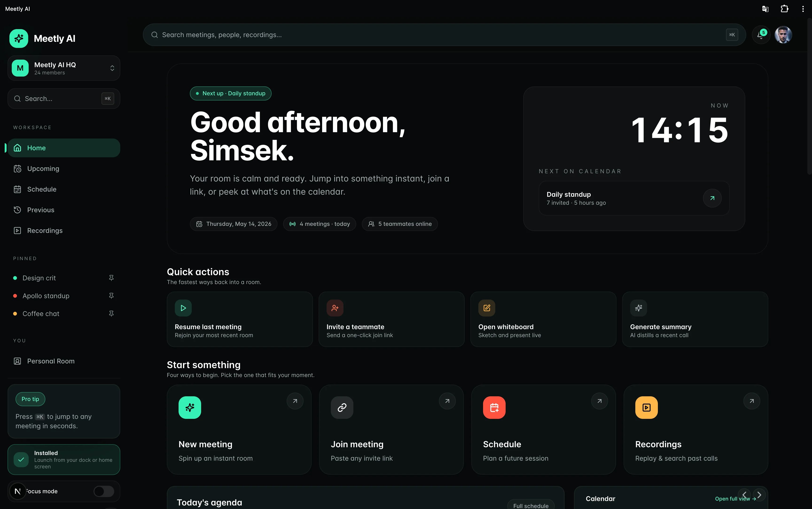This screenshot has width=812, height=509.
Task: Open the Schedule card arrow
Action: [600, 401]
